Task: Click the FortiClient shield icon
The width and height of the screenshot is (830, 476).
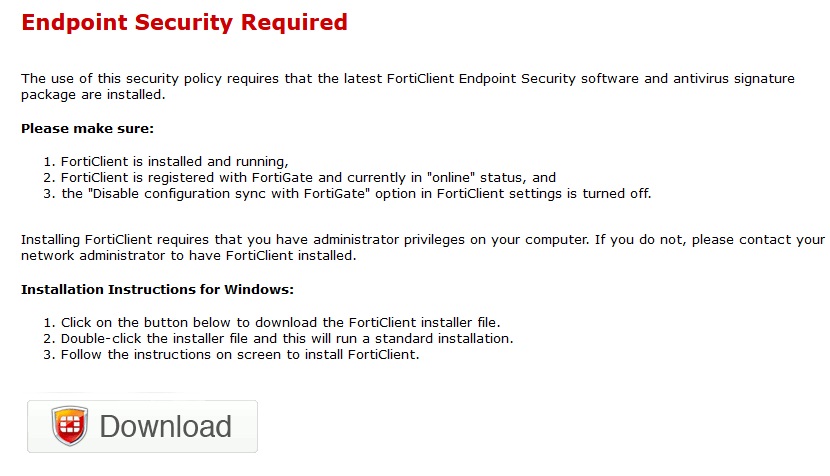Action: click(x=70, y=426)
